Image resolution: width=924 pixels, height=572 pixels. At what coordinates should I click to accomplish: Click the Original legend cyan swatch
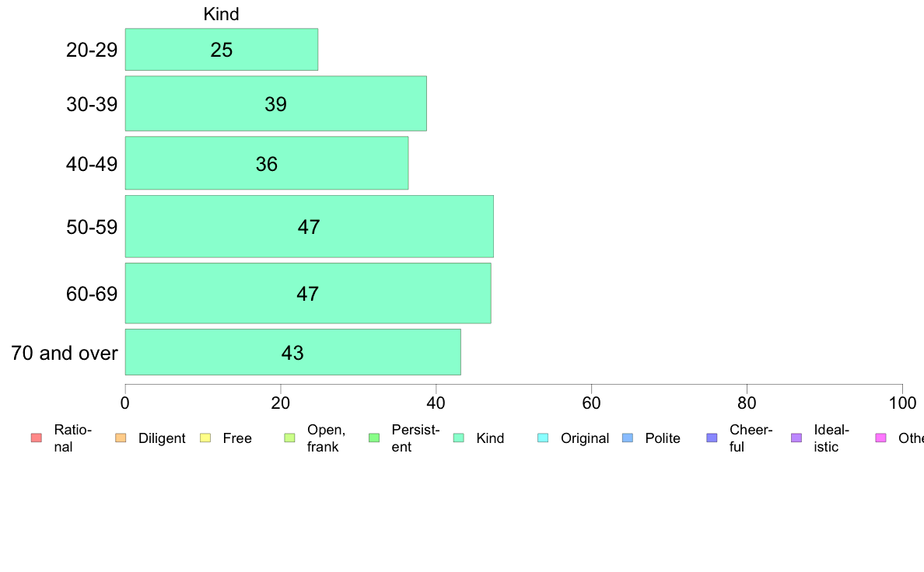(x=544, y=438)
